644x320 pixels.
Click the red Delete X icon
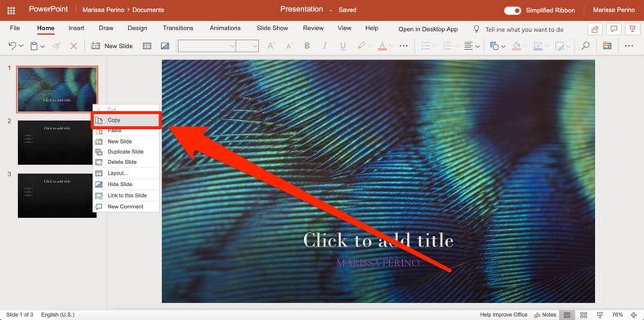pos(74,46)
